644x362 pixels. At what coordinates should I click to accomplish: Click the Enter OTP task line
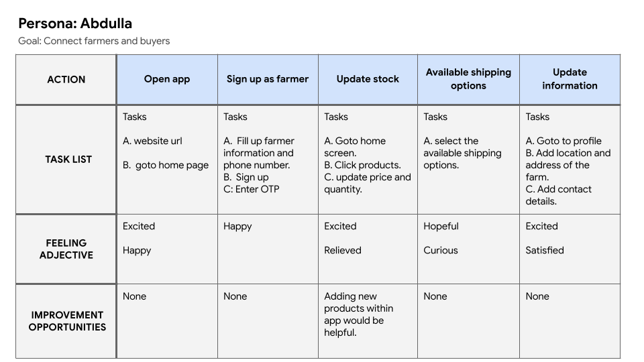click(x=252, y=189)
